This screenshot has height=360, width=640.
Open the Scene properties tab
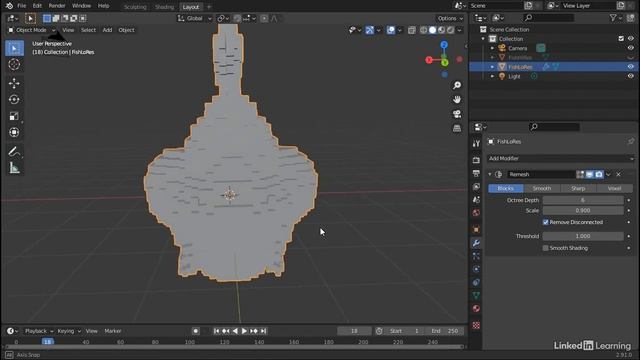[476, 200]
